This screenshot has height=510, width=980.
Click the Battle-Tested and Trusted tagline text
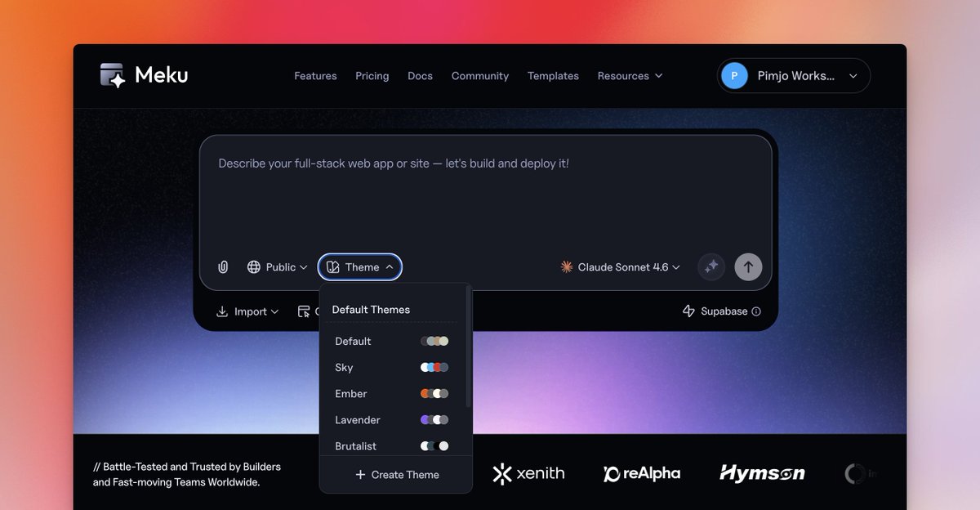(x=187, y=475)
